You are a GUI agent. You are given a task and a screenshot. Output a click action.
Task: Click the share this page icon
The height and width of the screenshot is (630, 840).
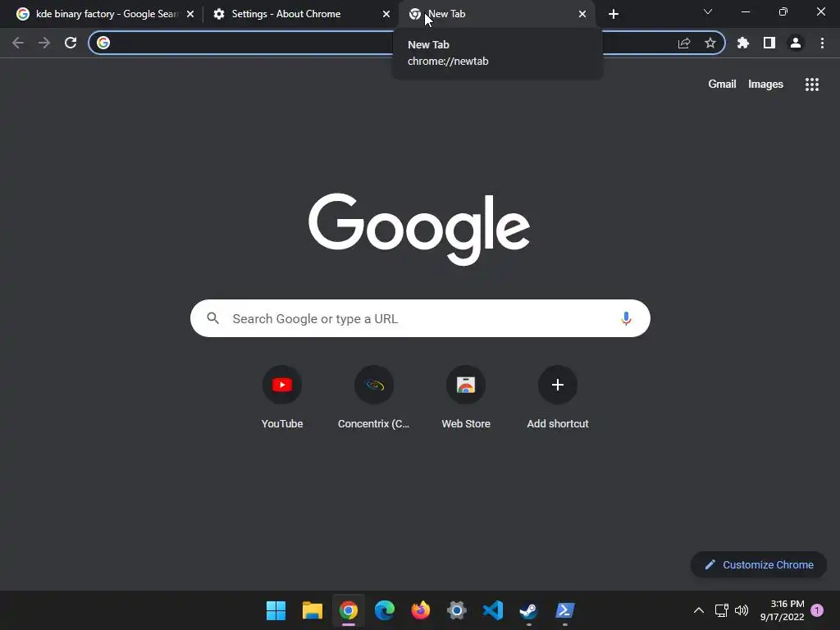(x=684, y=43)
